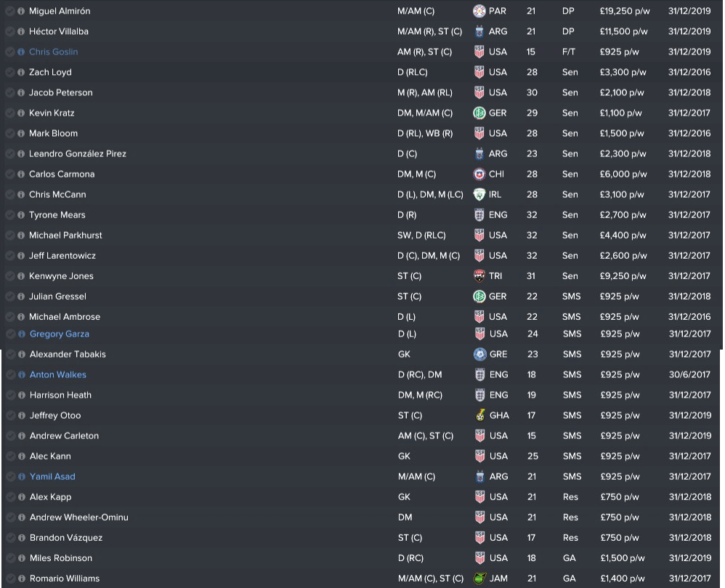
Task: Select the Michael Parkhurst player row
Action: (x=362, y=235)
